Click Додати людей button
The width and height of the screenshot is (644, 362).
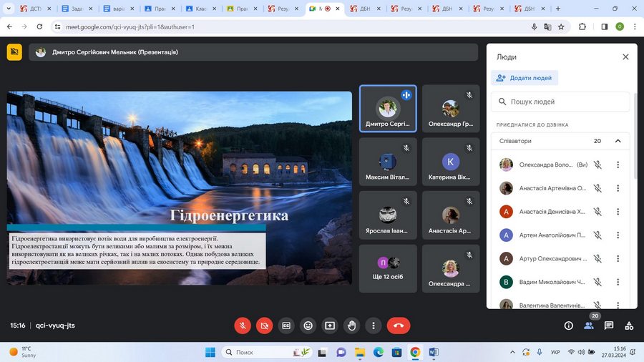(x=525, y=78)
